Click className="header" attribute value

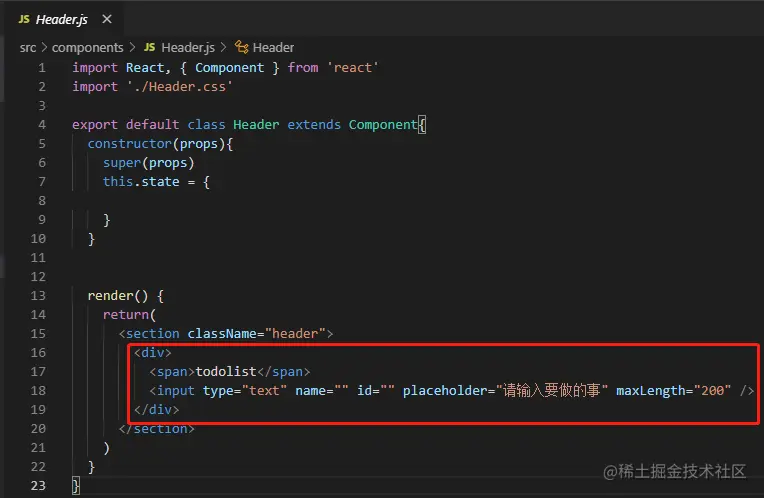pyautogui.click(x=295, y=334)
